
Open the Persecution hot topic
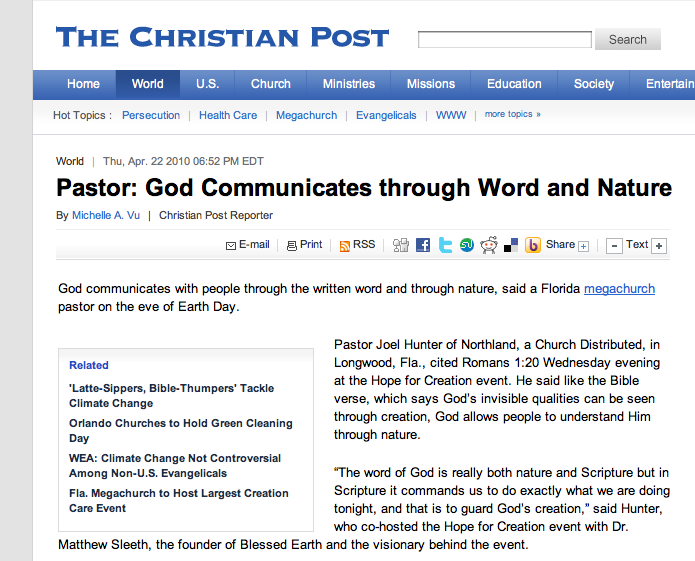151,115
